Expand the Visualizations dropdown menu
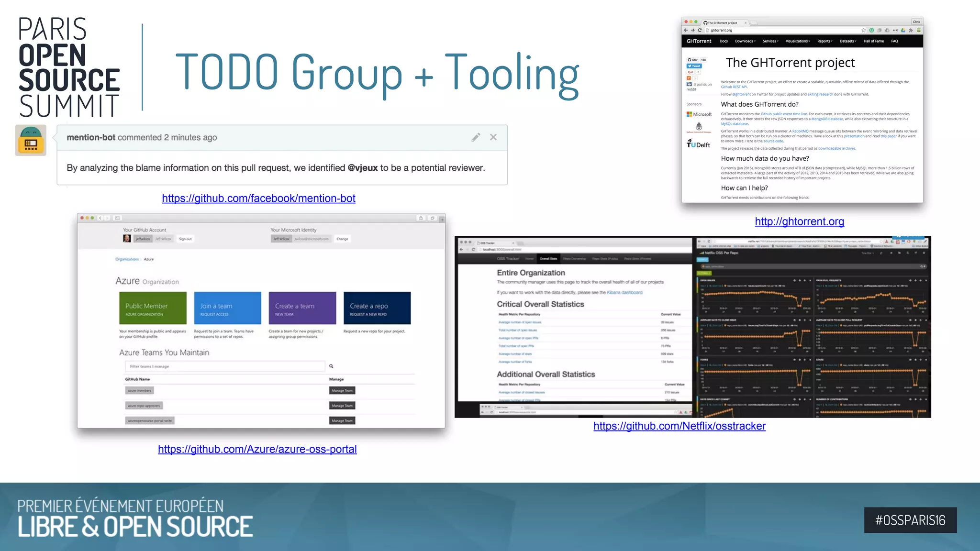Screen dimensions: 980x551 tap(798, 41)
